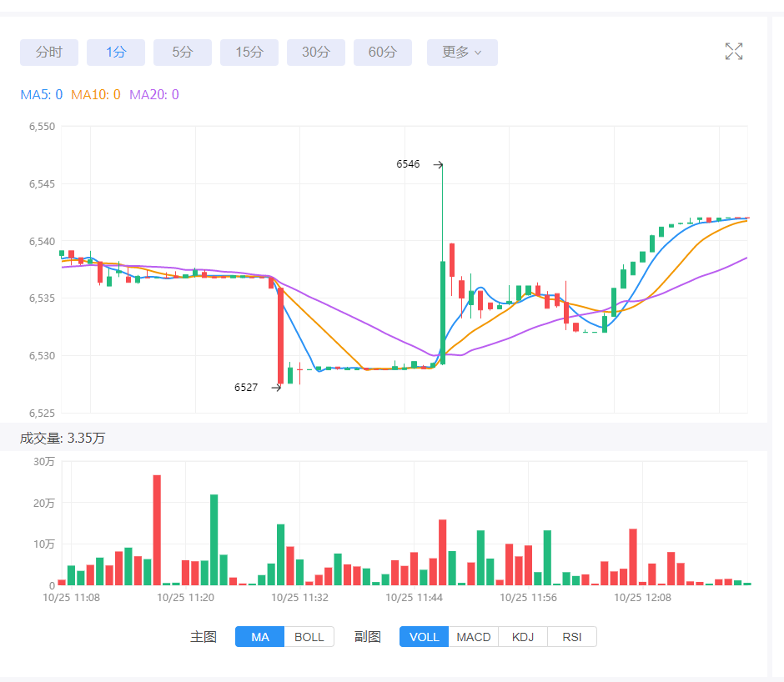Select the BOLL main chart indicator
This screenshot has width=784, height=682.
click(309, 636)
